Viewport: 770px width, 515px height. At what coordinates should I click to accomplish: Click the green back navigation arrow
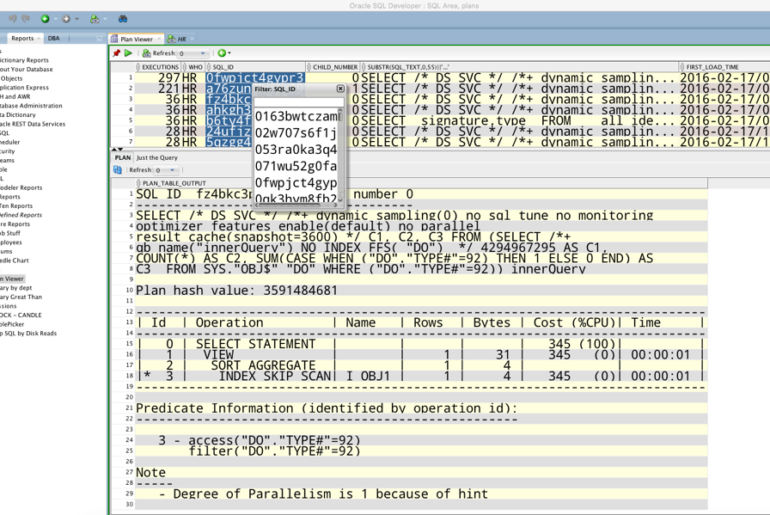click(45, 18)
